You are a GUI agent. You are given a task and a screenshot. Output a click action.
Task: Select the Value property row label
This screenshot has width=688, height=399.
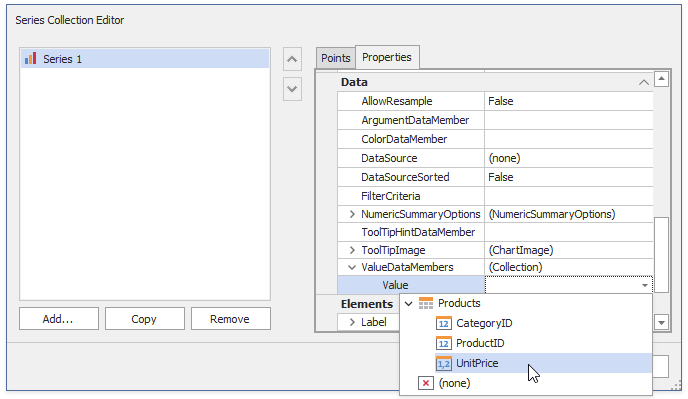click(395, 285)
